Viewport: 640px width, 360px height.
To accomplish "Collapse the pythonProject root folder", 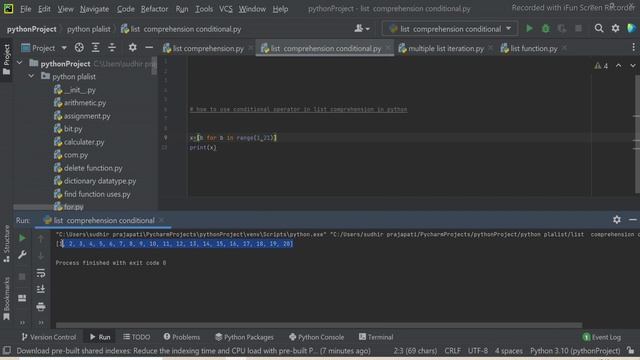I will click(x=20, y=63).
